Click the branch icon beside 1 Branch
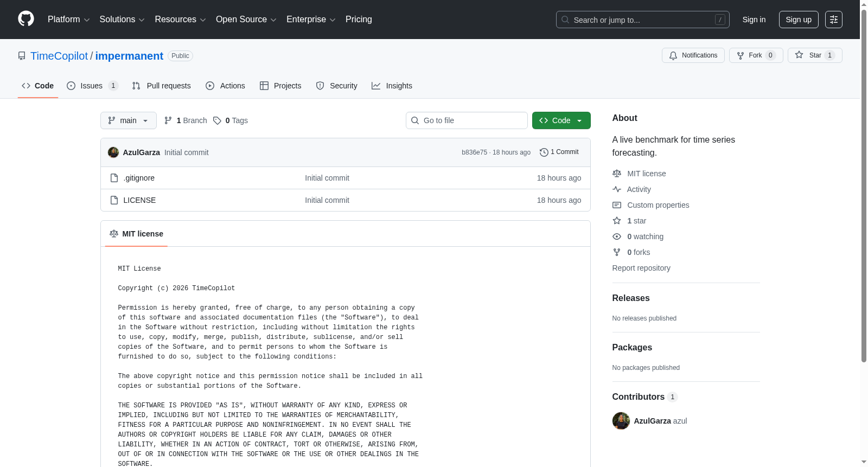 point(168,120)
